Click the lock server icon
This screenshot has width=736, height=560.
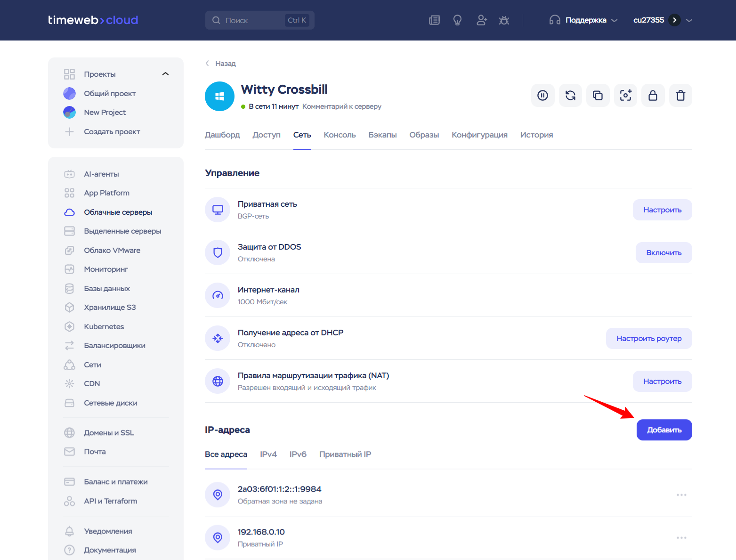coord(653,96)
